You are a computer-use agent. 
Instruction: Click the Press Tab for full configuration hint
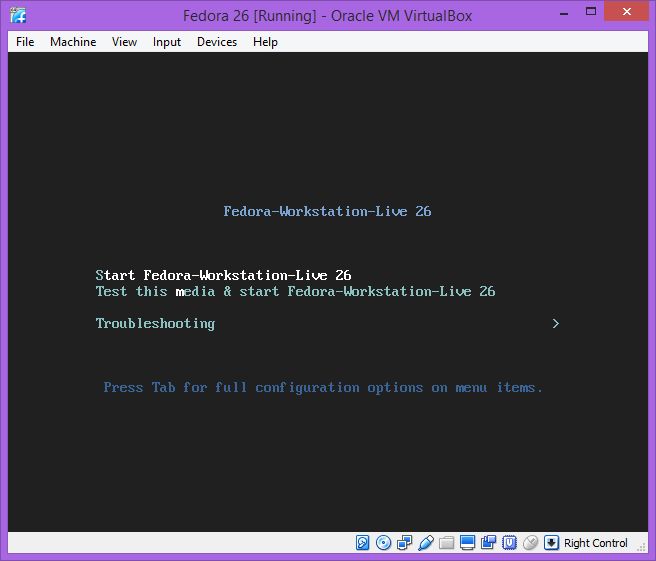(x=323, y=388)
